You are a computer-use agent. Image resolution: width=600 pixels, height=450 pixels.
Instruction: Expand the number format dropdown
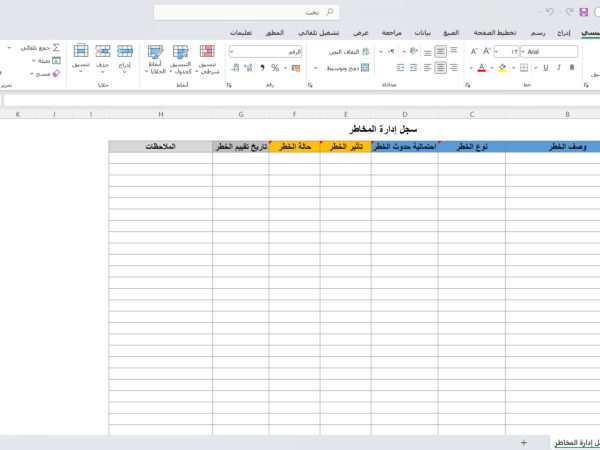(x=232, y=51)
